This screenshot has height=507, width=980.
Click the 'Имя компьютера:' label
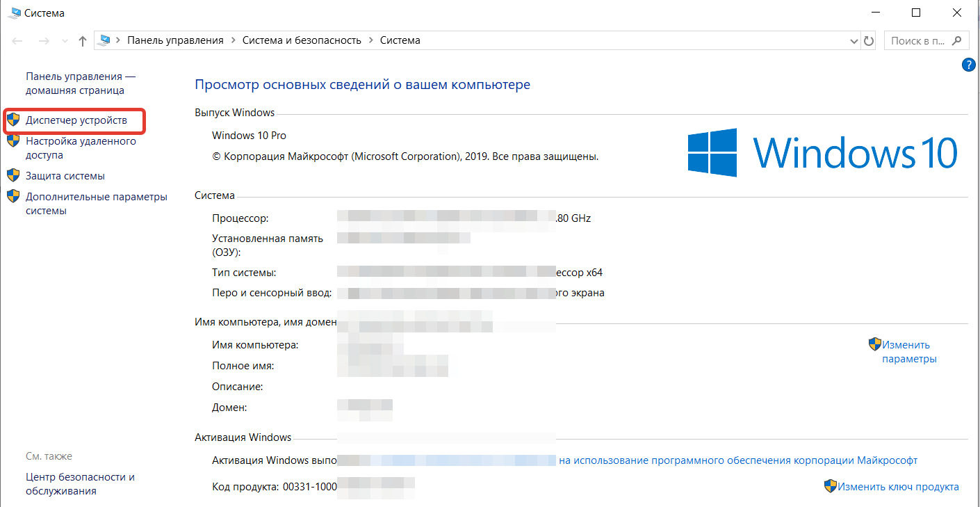(255, 345)
